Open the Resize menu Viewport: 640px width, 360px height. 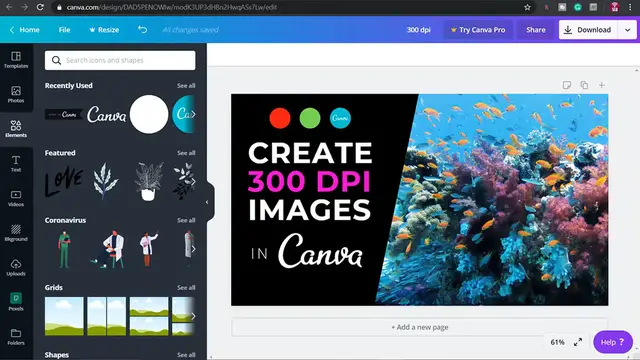(x=104, y=30)
